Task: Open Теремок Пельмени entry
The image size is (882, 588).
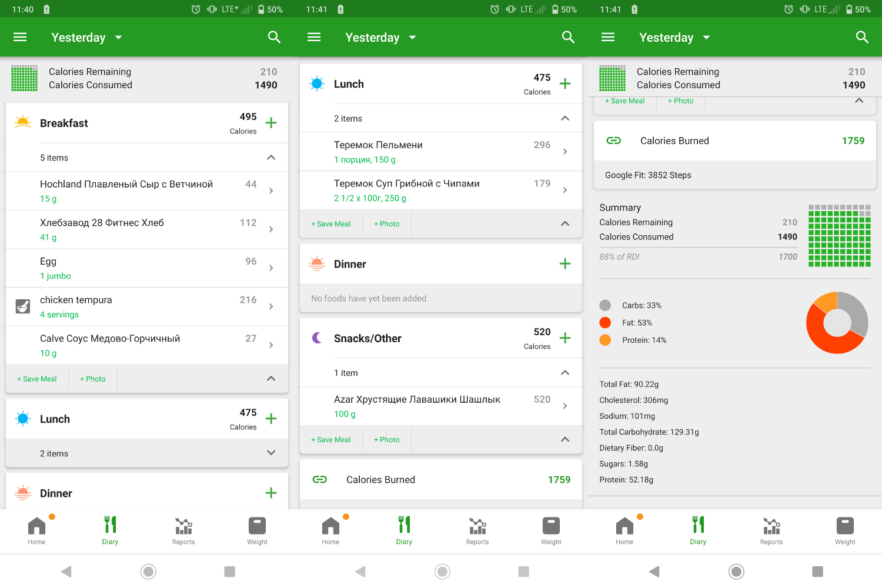Action: pos(441,152)
